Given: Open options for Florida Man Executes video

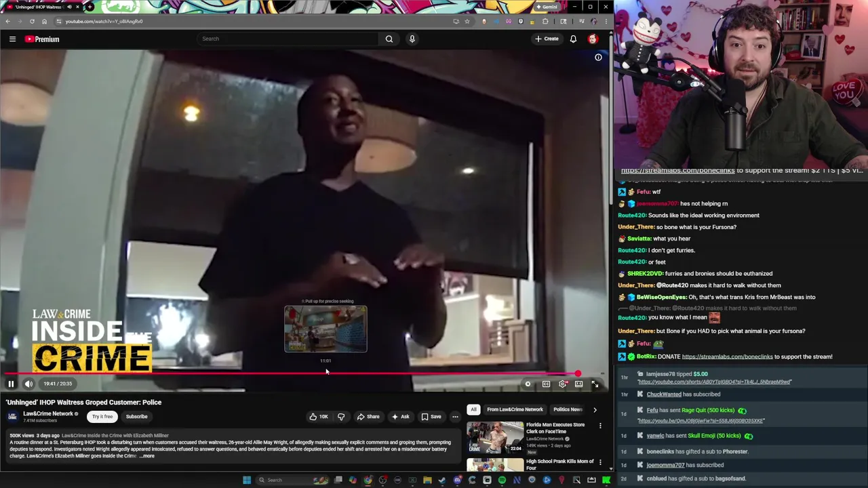Looking at the screenshot, I should 600,426.
